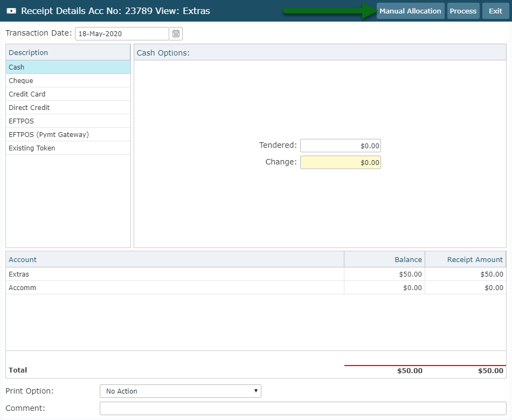Select the EFTPOS payment type
Screen dimensions: 512x420
68,121
